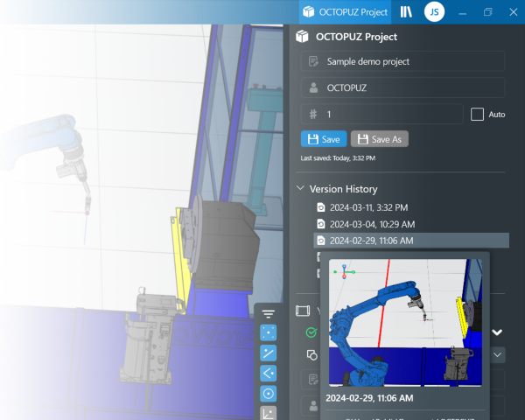
Task: Edit the Sample demo project description field
Action: pyautogui.click(x=402, y=61)
